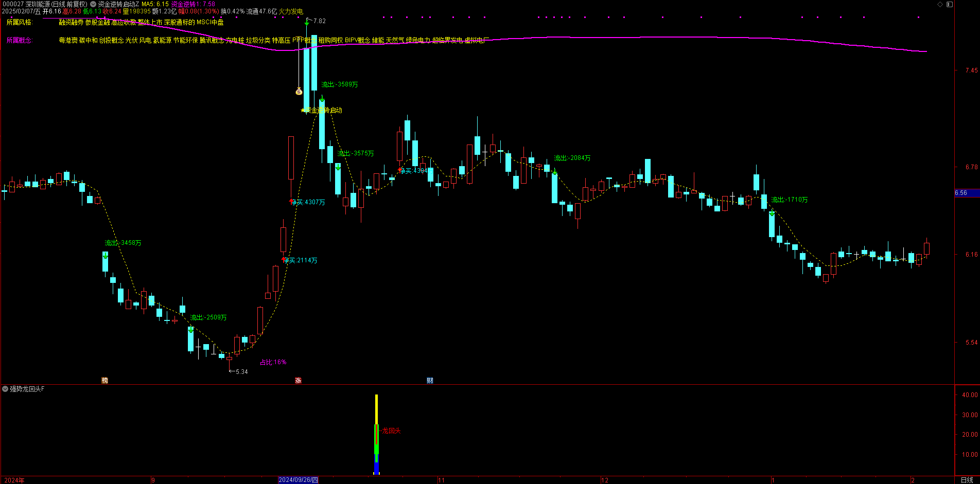Click the highlighted date 2024/09/26/四
The width and height of the screenshot is (980, 484).
(x=298, y=480)
